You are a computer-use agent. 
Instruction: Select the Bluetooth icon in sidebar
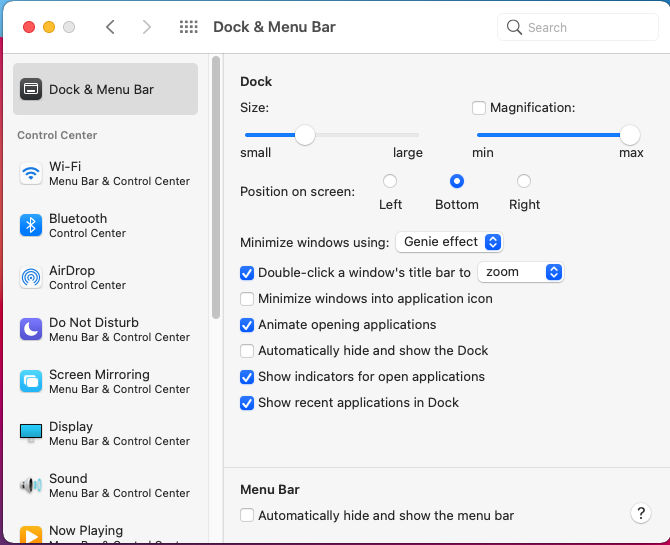(31, 226)
